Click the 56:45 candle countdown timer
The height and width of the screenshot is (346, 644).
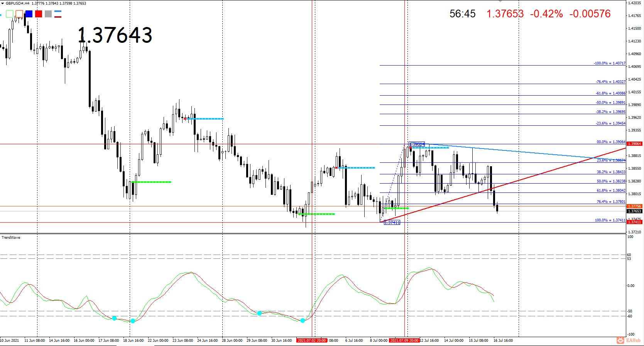pyautogui.click(x=463, y=14)
